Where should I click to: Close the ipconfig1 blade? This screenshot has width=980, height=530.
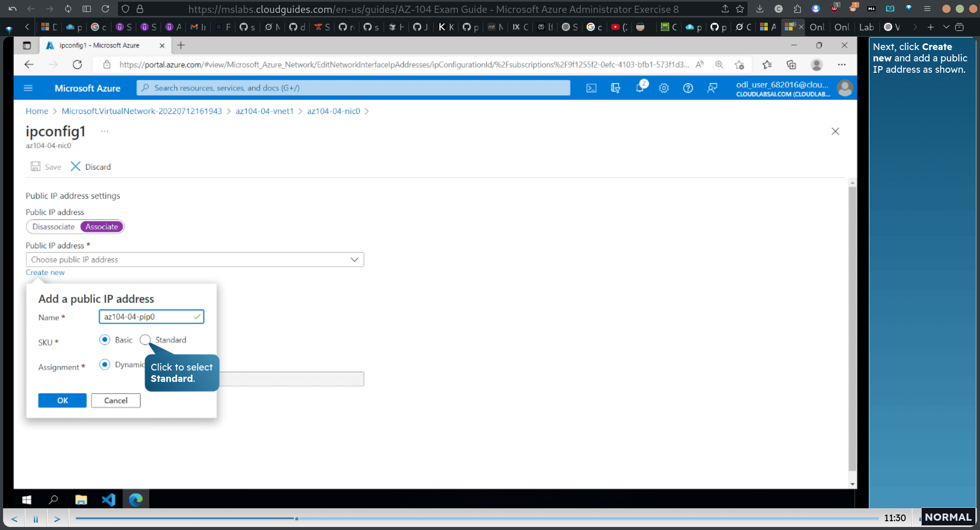(835, 132)
